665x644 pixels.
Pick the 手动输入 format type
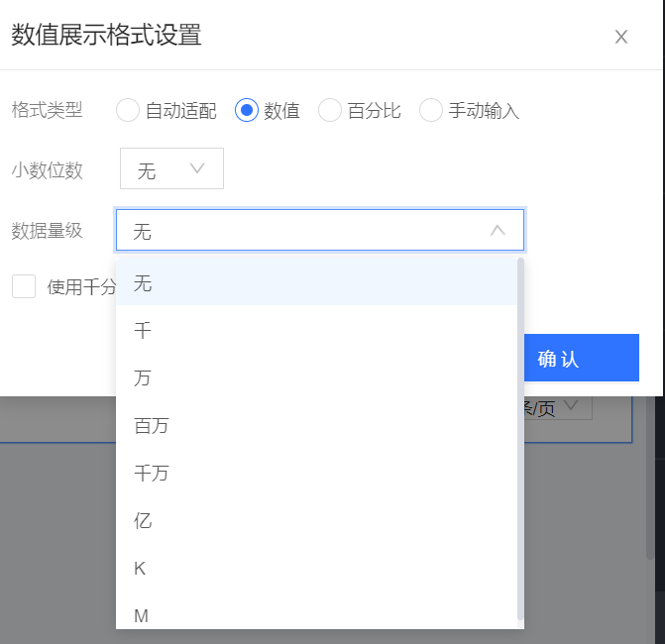pos(431,110)
